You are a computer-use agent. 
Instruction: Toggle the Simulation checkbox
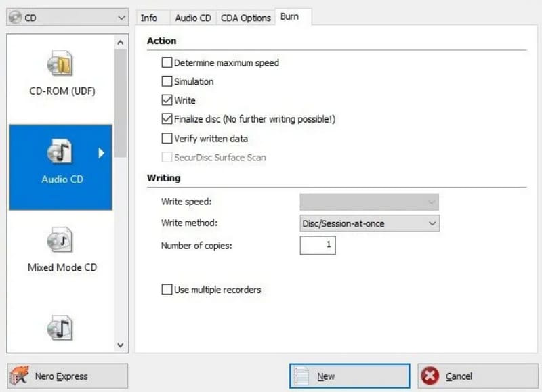pyautogui.click(x=167, y=82)
